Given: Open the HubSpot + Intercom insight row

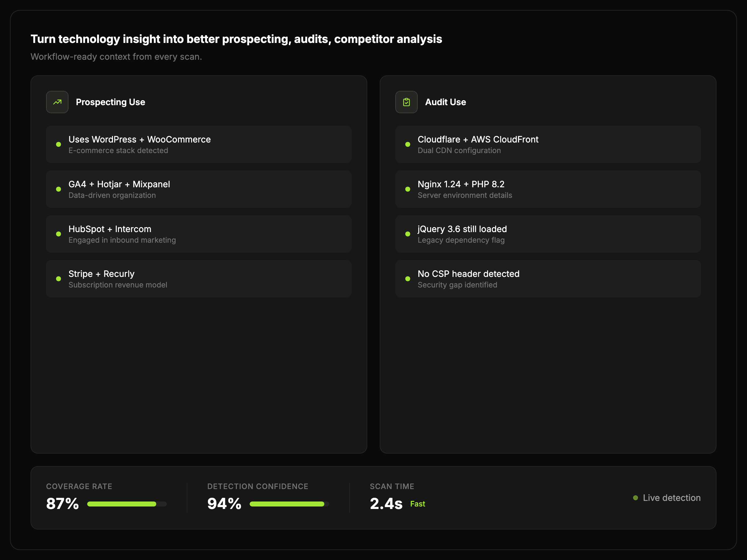Looking at the screenshot, I should click(199, 234).
